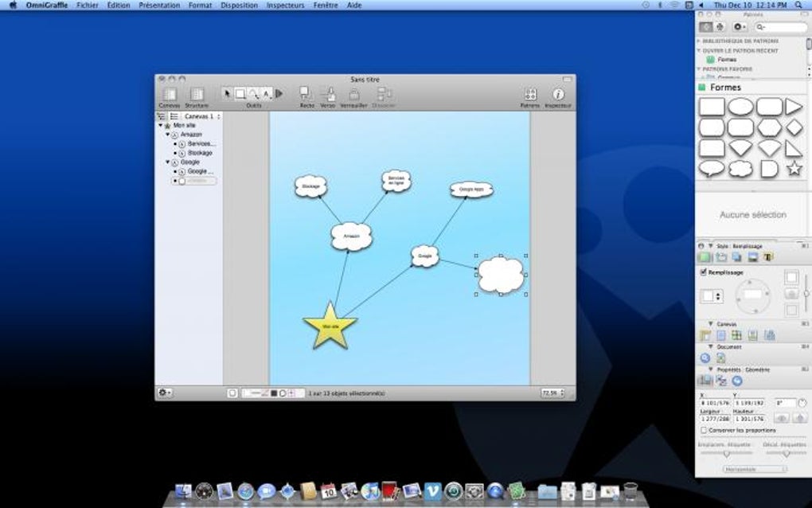Open the Édition menu
812x508 pixels.
tap(119, 6)
